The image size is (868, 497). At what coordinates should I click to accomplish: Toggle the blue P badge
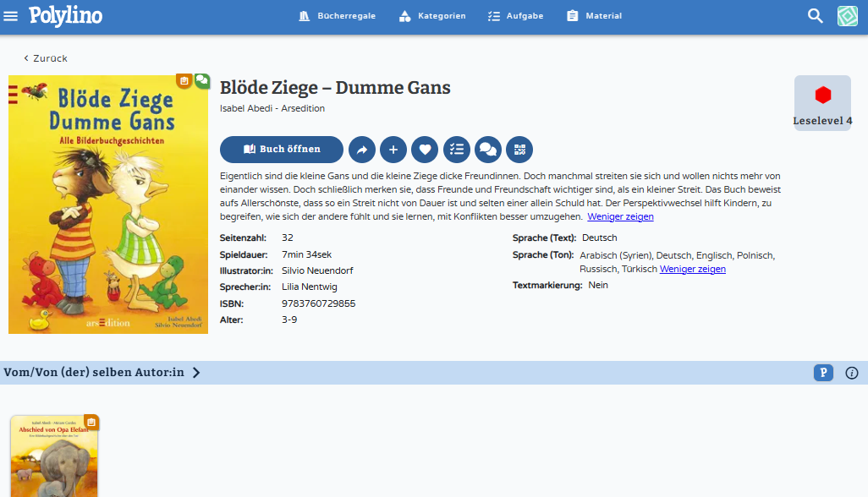823,372
